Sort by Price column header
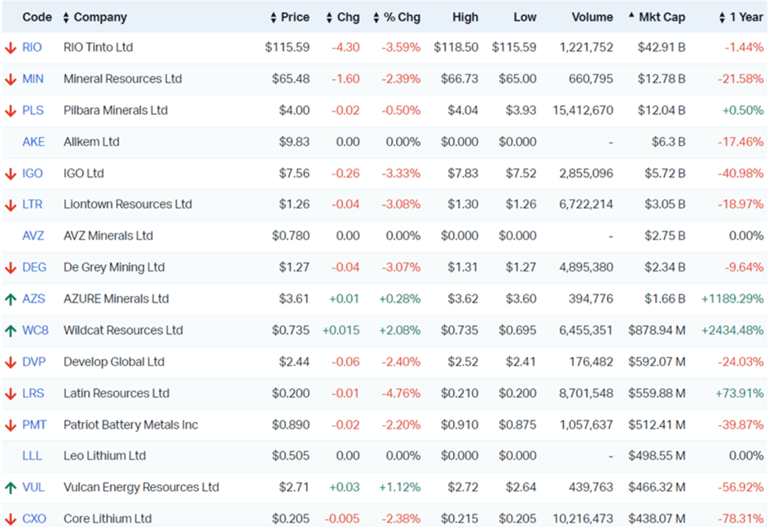This screenshot has width=774, height=532. [290, 17]
